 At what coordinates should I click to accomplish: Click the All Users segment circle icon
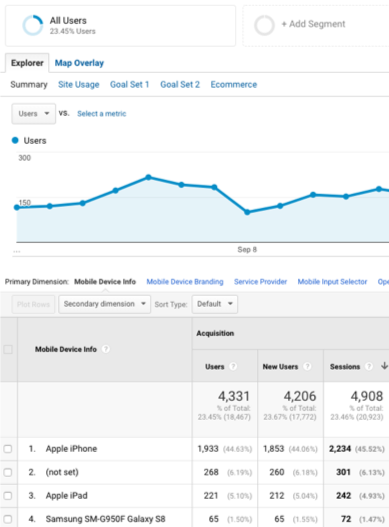(x=33, y=25)
